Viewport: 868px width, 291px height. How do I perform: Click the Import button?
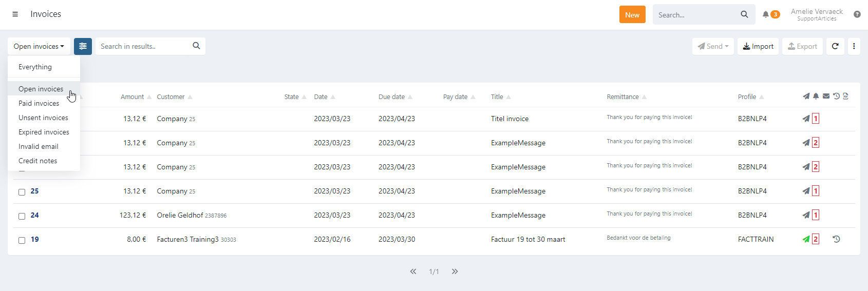[758, 46]
